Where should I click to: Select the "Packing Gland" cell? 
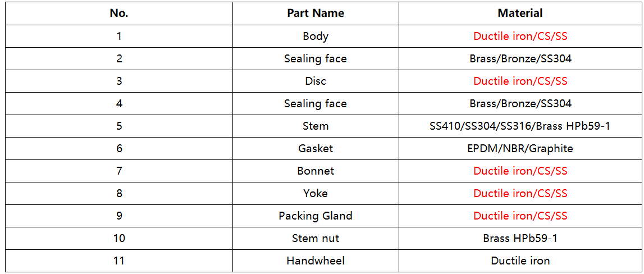(316, 216)
